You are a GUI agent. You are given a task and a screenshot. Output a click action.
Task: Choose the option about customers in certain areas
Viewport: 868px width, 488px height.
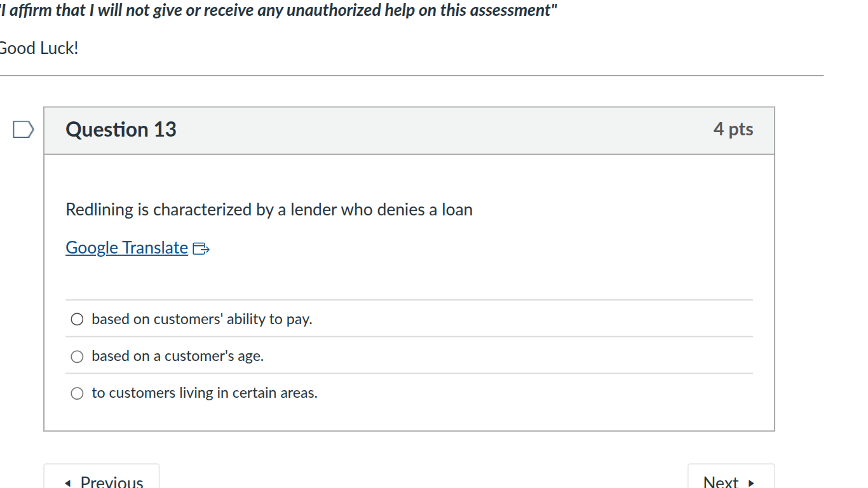pyautogui.click(x=76, y=393)
